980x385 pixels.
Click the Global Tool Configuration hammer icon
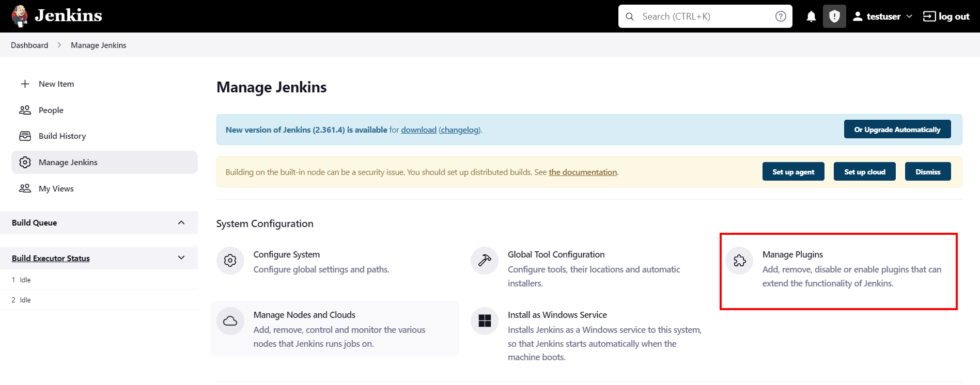click(x=485, y=261)
